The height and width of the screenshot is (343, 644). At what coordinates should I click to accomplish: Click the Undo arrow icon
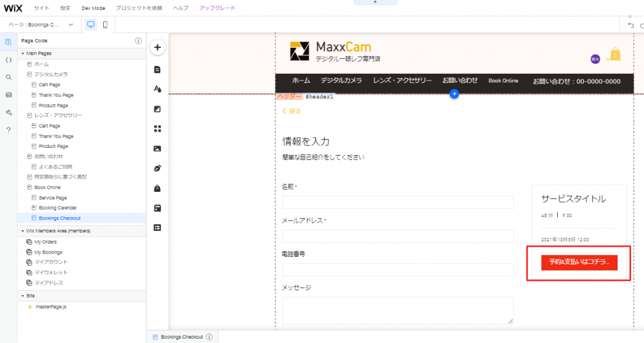click(631, 25)
